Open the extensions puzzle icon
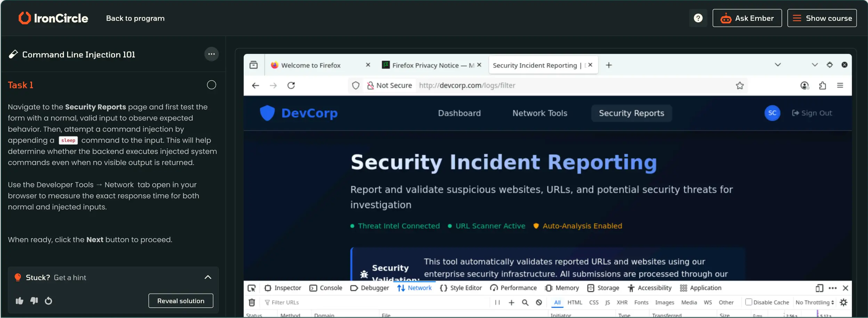This screenshot has height=318, width=868. pyautogui.click(x=822, y=85)
